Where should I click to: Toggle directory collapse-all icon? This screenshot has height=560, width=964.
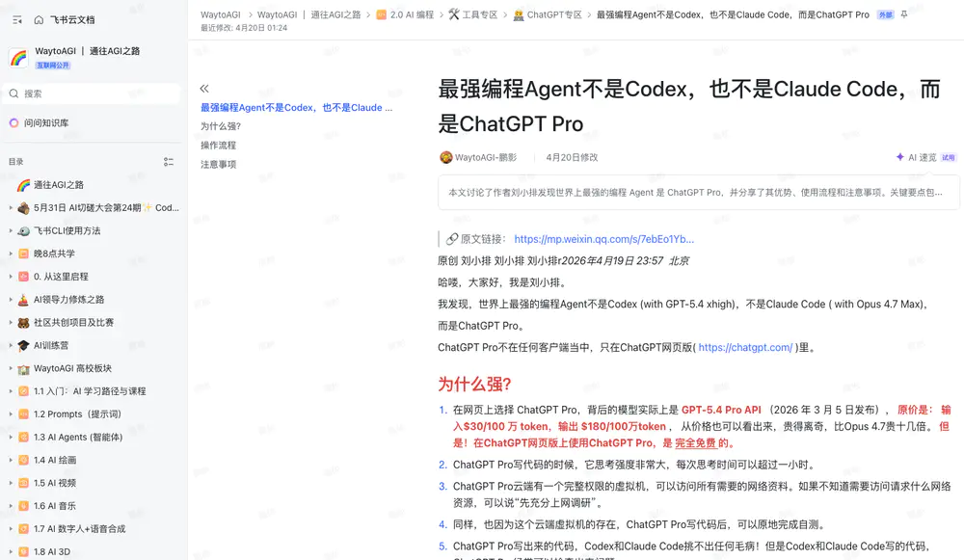169,162
